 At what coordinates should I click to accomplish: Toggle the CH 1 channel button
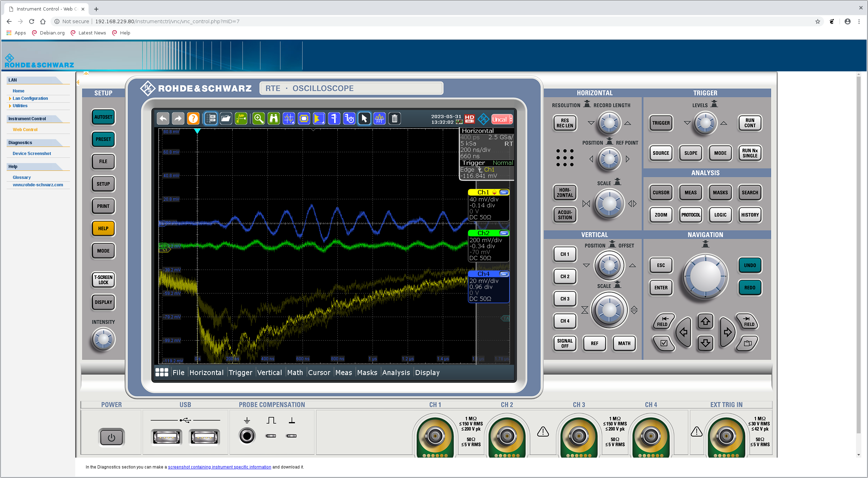(564, 254)
